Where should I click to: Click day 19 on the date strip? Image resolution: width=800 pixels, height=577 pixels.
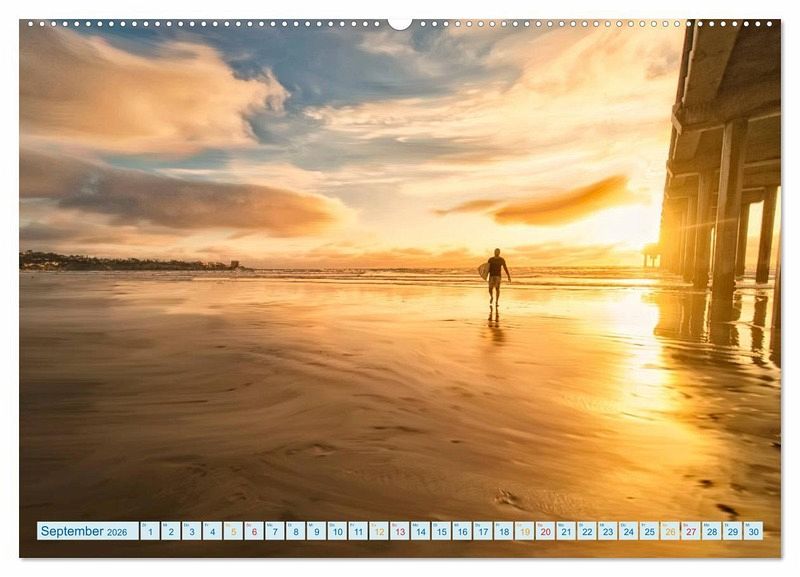coord(524,531)
